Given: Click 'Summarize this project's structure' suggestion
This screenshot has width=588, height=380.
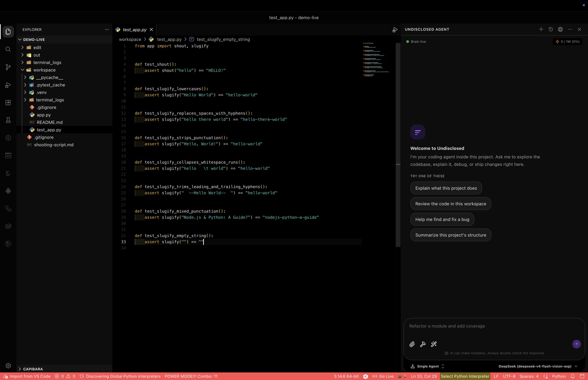Looking at the screenshot, I should click(451, 235).
